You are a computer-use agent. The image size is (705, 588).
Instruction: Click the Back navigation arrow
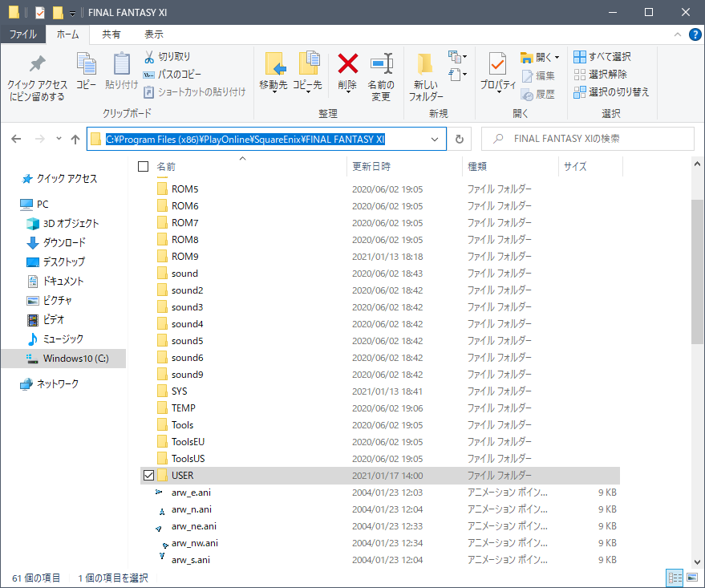[16, 139]
